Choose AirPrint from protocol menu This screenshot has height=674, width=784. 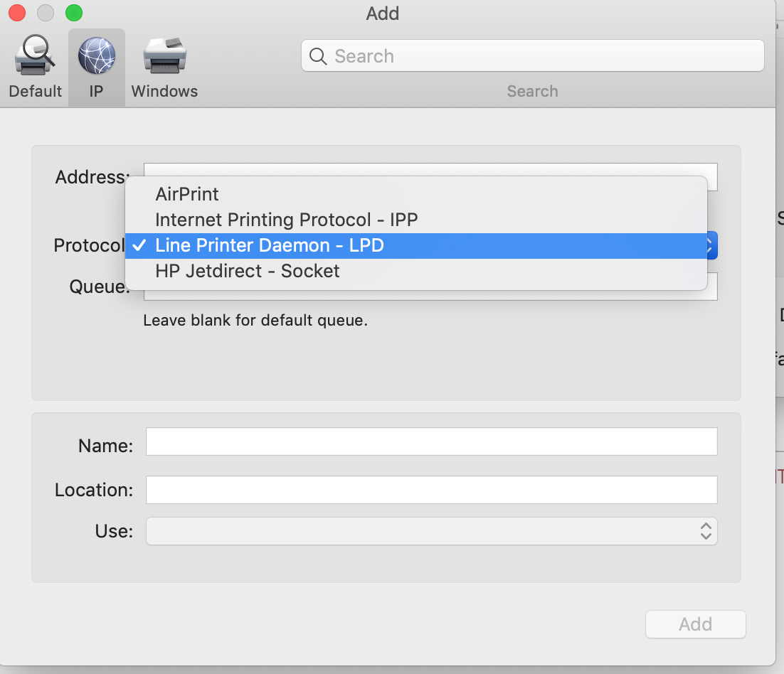click(187, 194)
